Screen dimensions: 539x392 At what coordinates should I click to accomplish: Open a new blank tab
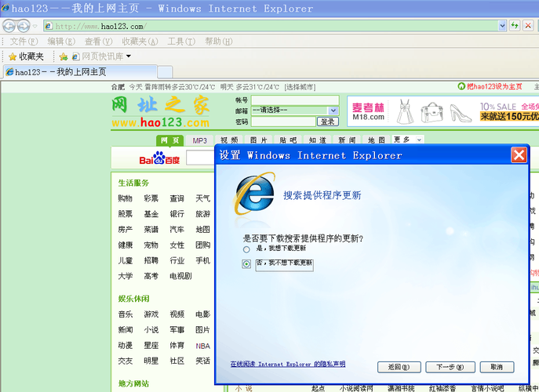click(165, 72)
